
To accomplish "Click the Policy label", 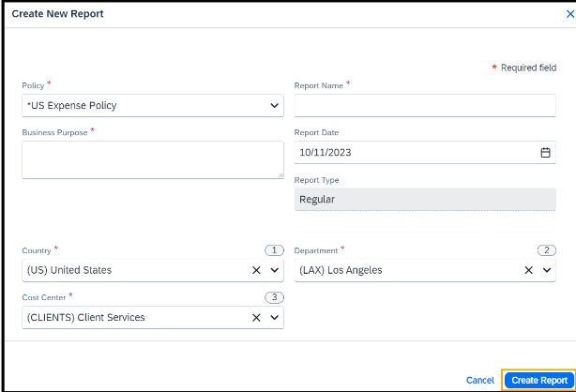I will coord(33,85).
